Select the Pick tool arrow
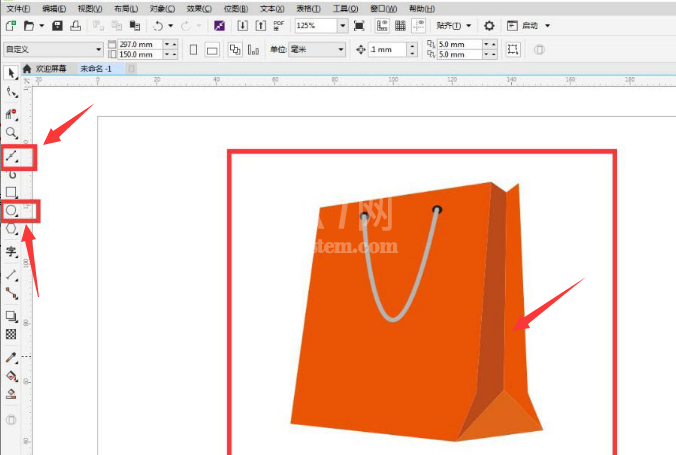Screen dimensions: 676x455 pos(12,73)
